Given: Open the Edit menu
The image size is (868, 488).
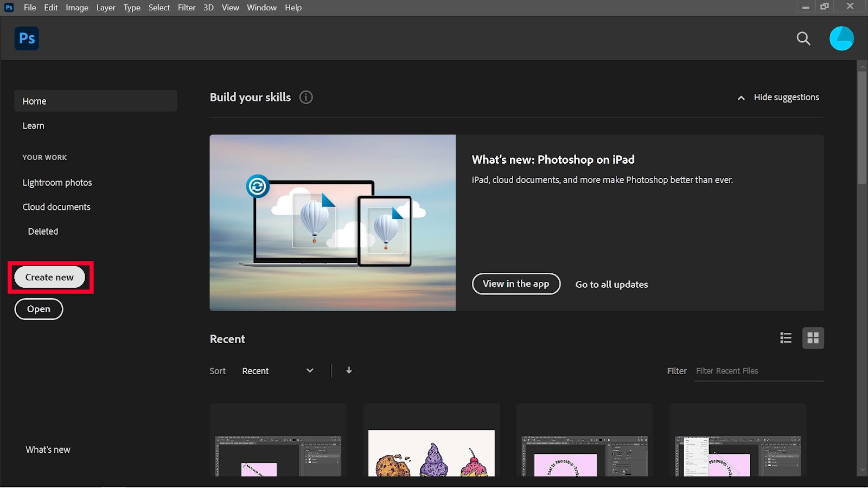Looking at the screenshot, I should coord(51,8).
